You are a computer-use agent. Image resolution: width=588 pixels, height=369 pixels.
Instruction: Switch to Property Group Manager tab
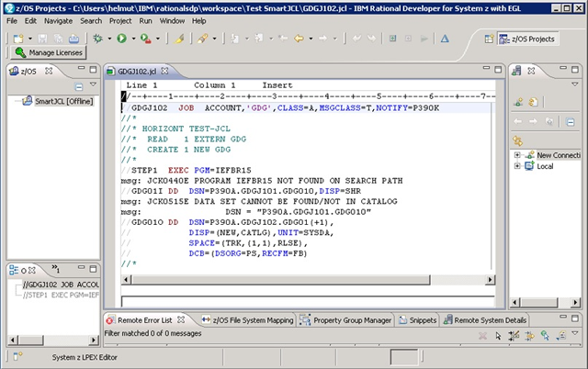click(345, 320)
